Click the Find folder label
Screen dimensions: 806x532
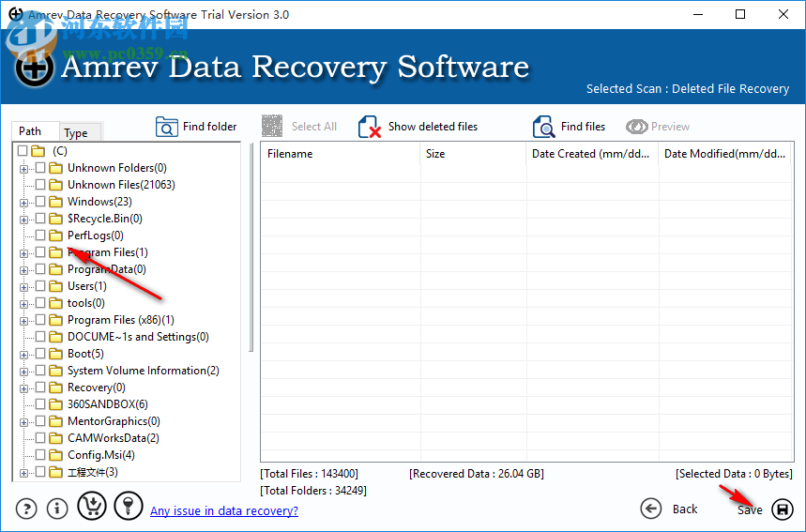[x=210, y=127]
